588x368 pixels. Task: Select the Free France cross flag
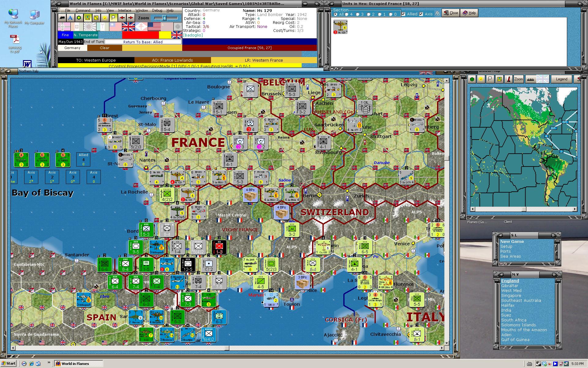(x=141, y=27)
